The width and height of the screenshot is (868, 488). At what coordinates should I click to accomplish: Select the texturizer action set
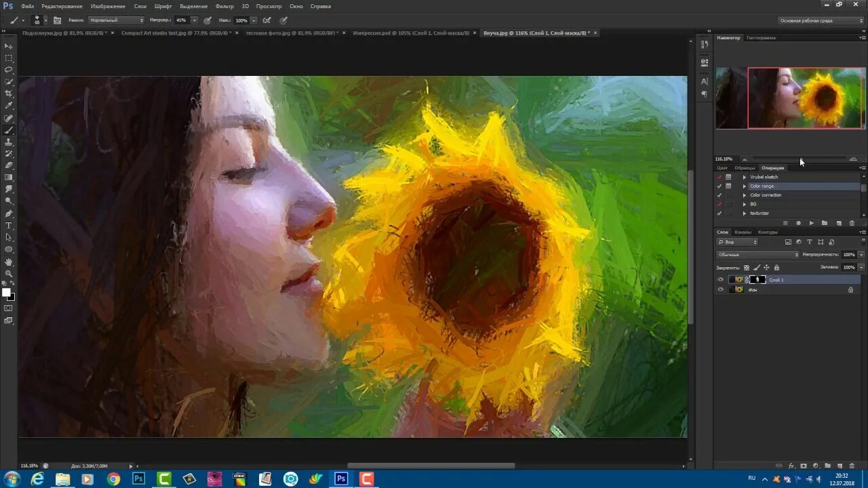click(759, 213)
